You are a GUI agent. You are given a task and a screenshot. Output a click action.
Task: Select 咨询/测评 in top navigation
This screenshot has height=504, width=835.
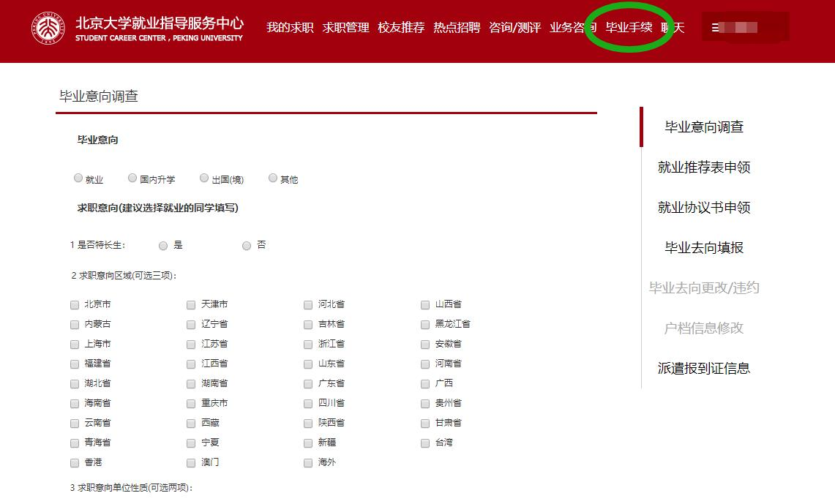(x=514, y=28)
